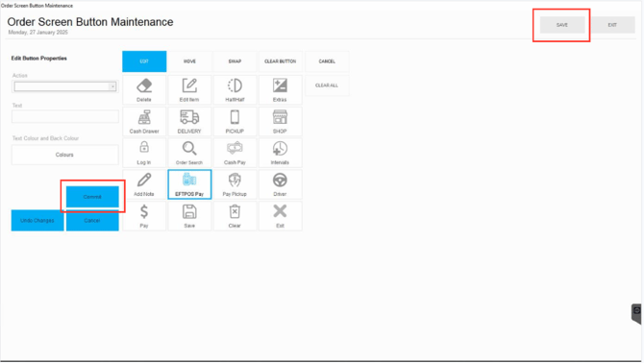The width and height of the screenshot is (644, 363).
Task: Switch to EDIT mode tab
Action: (x=144, y=61)
